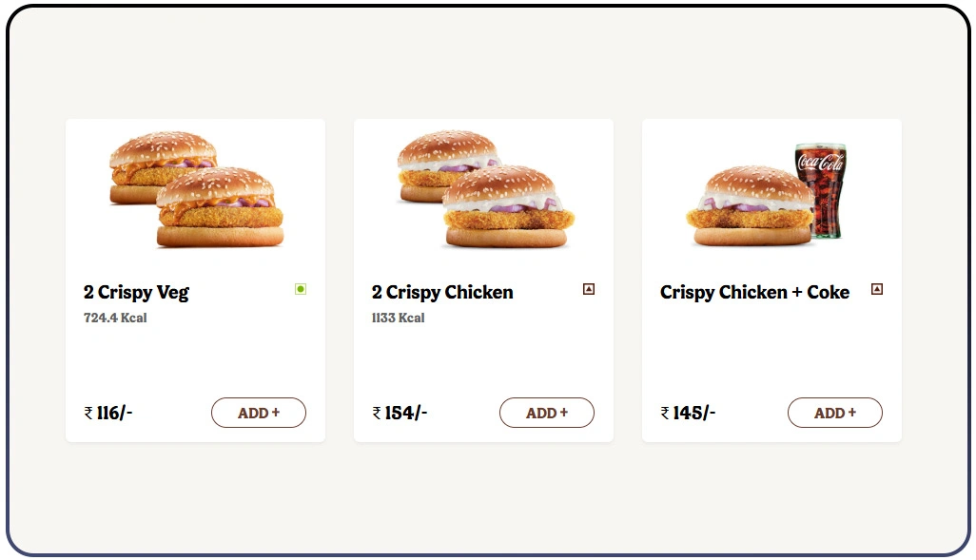
Task: Click the rupee symbol next to 116
Action: coord(88,412)
